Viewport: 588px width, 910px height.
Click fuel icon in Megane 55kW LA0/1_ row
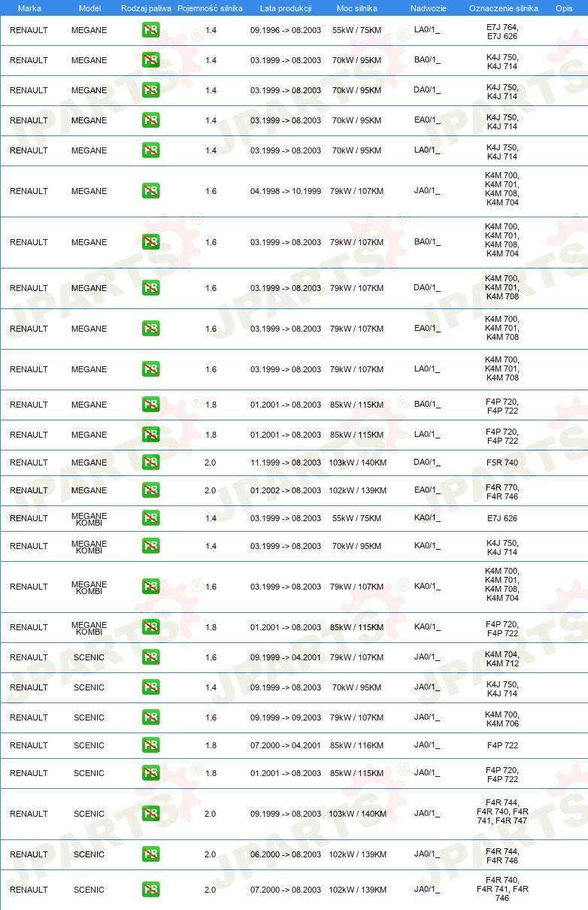[150, 31]
